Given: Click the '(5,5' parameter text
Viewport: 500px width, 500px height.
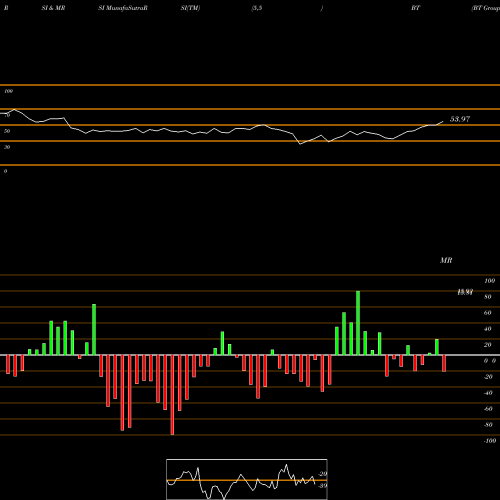Looking at the screenshot, I should coord(257,8).
